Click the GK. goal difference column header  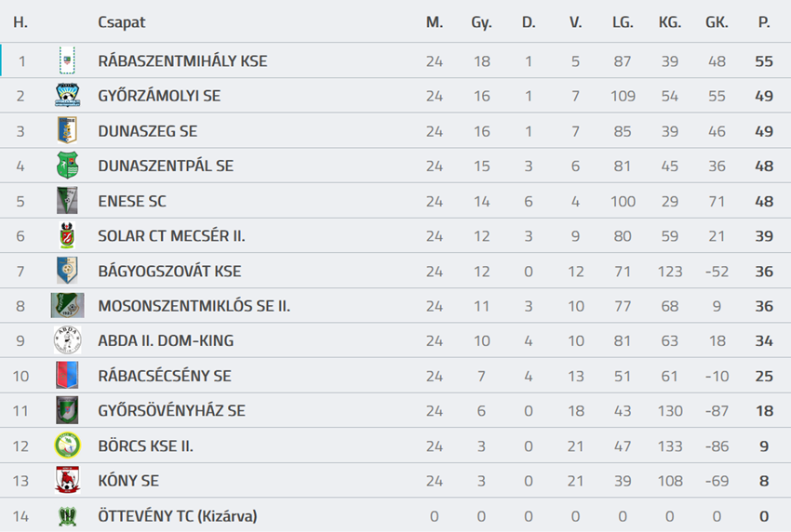coord(717,22)
